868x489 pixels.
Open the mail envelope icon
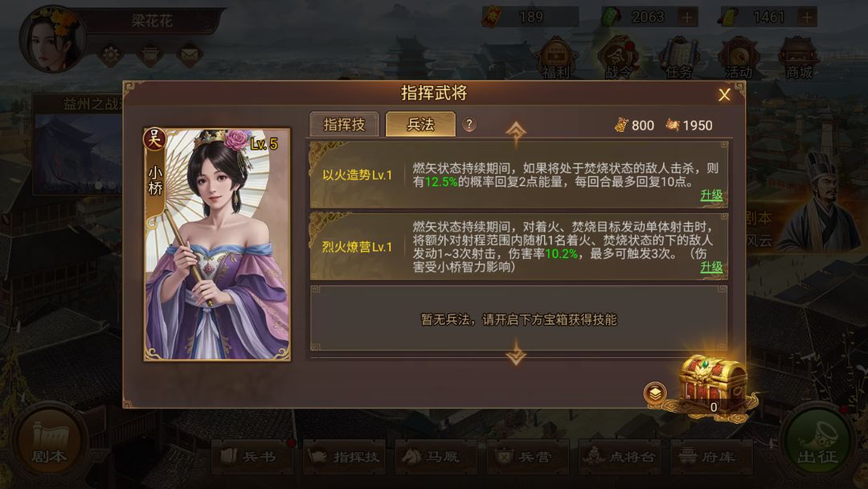[190, 54]
